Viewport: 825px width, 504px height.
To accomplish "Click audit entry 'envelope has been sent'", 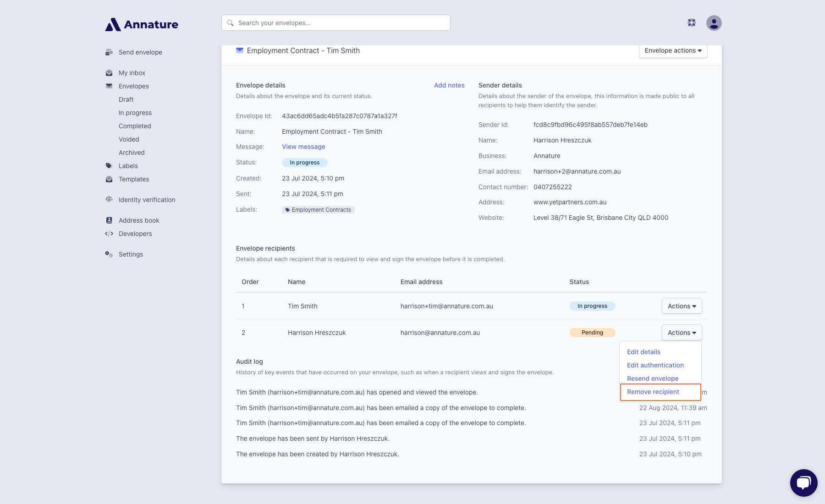I will (x=313, y=438).
